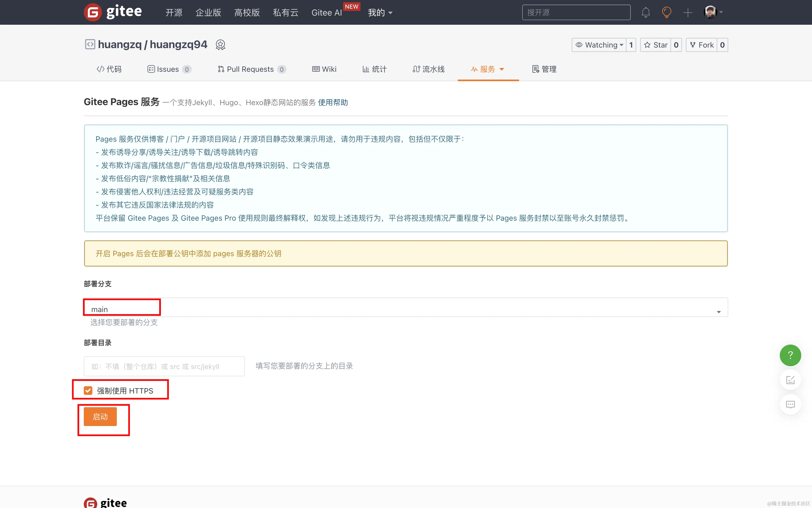
Task: Open the 管理 tab
Action: pos(544,69)
